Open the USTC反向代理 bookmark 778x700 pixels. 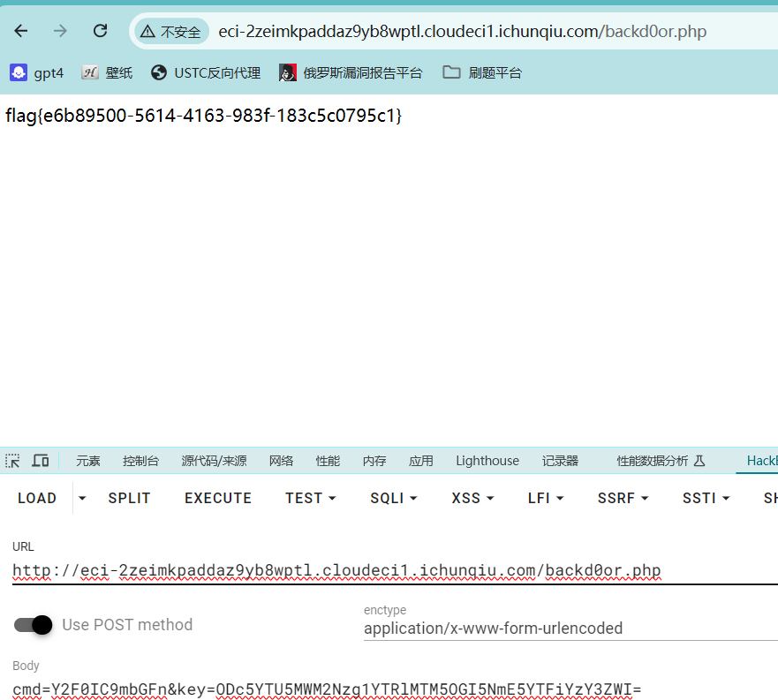point(206,72)
